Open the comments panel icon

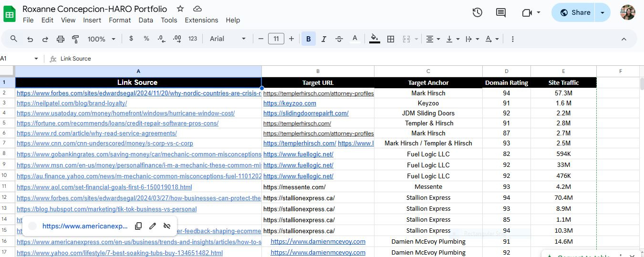click(x=501, y=13)
